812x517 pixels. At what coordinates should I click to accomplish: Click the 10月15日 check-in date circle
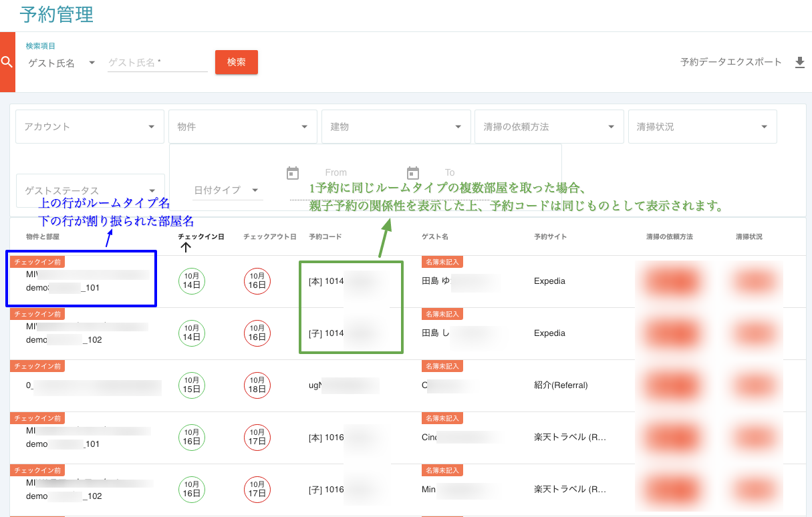pos(192,385)
